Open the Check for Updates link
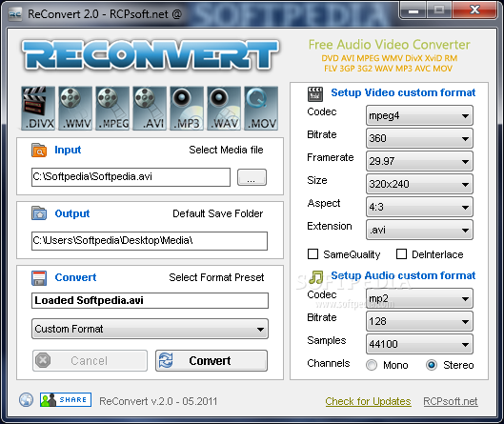 368,401
